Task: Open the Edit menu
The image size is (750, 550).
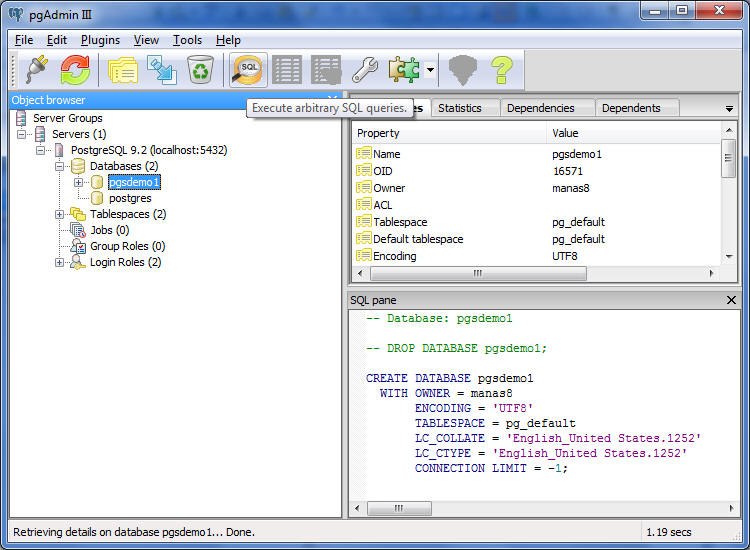Action: 56,40
